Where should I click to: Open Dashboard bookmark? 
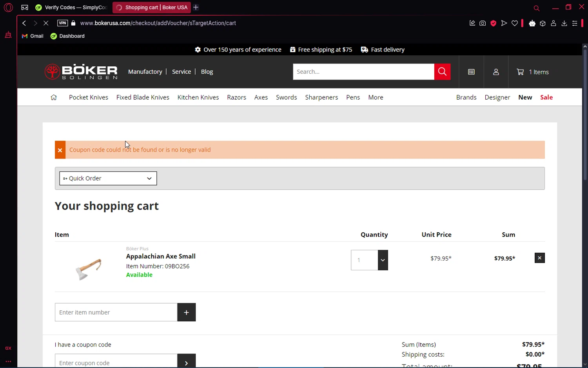67,36
